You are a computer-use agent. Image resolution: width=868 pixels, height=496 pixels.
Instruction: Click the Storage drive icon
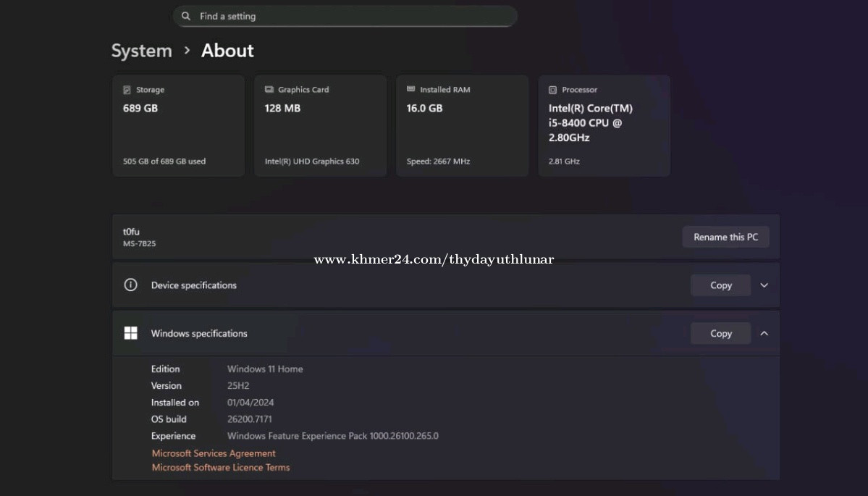(127, 90)
